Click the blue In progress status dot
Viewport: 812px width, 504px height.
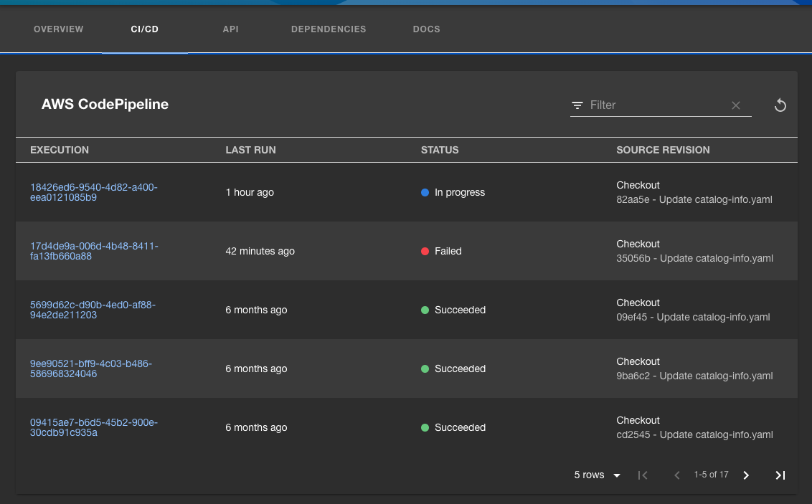[x=425, y=192]
